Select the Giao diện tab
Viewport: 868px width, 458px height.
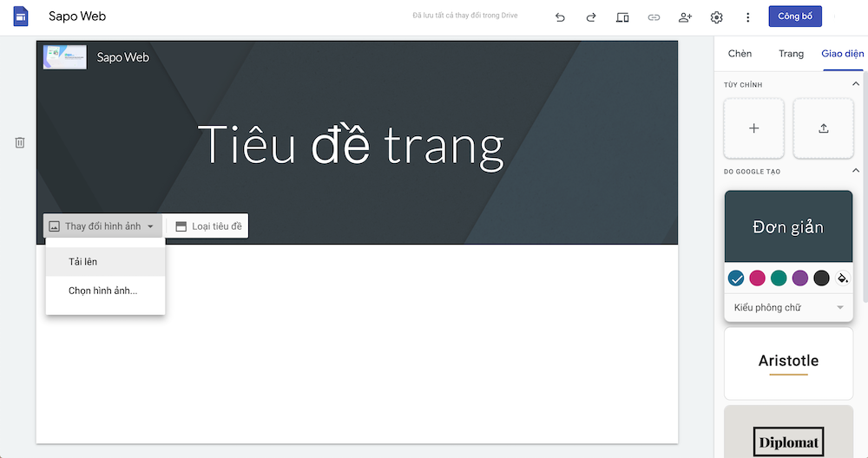[x=843, y=54]
